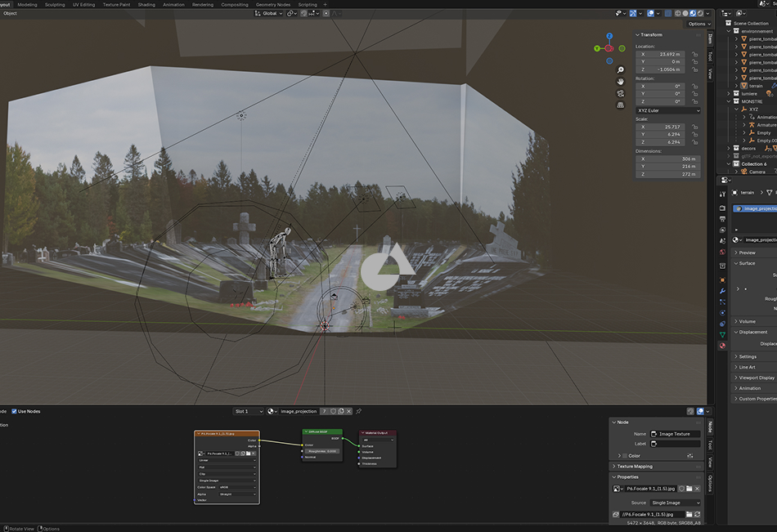Toggle camera view icon in viewport
The image size is (777, 532).
click(621, 93)
